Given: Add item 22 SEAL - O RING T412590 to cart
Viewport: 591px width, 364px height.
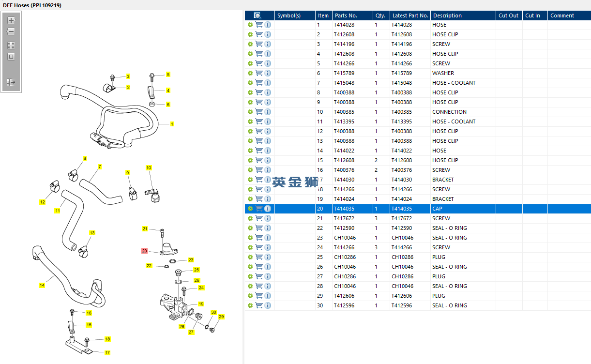Looking at the screenshot, I should click(259, 228).
